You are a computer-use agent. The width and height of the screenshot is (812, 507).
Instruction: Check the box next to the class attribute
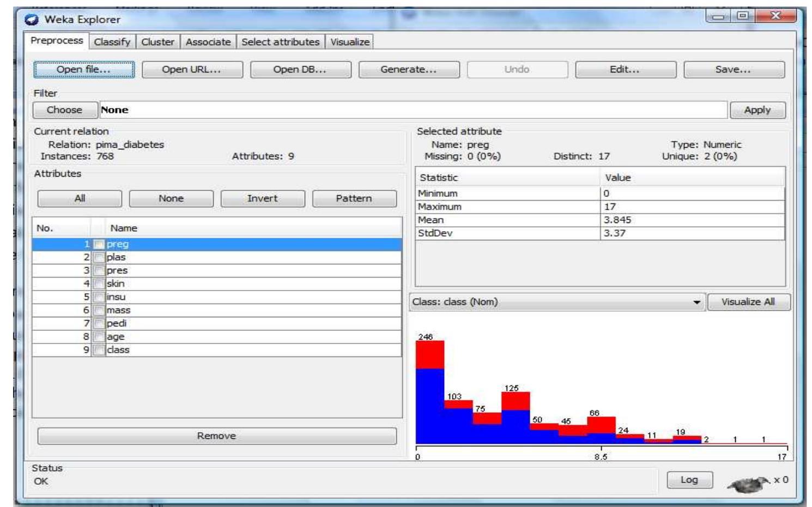point(99,350)
